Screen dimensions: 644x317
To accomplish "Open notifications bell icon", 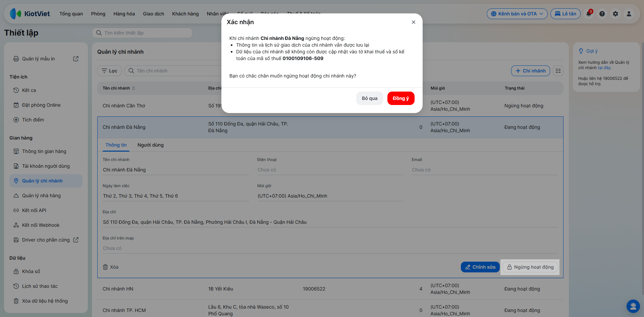I will (589, 14).
